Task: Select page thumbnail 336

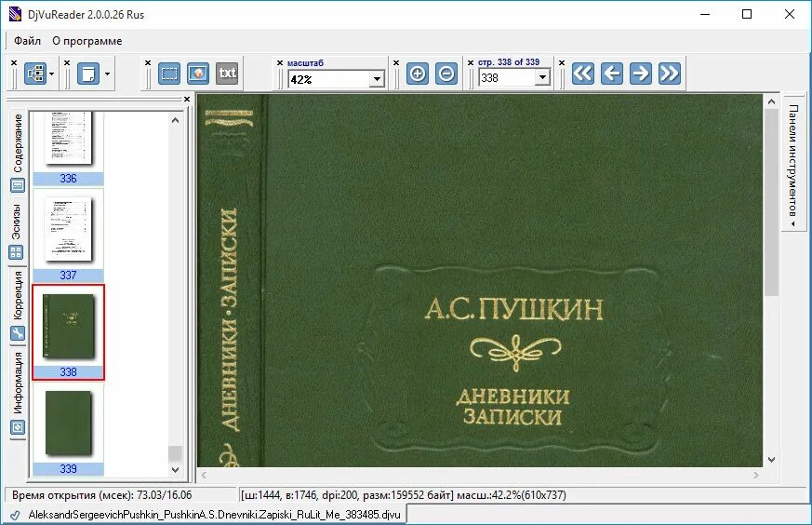Action: [x=68, y=149]
